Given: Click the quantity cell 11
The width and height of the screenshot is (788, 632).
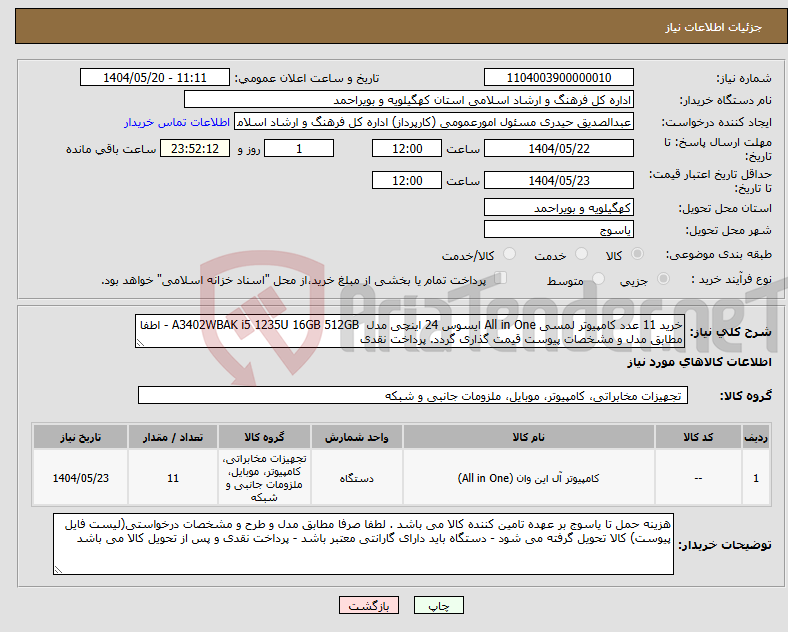Looking at the screenshot, I should click(x=173, y=478).
